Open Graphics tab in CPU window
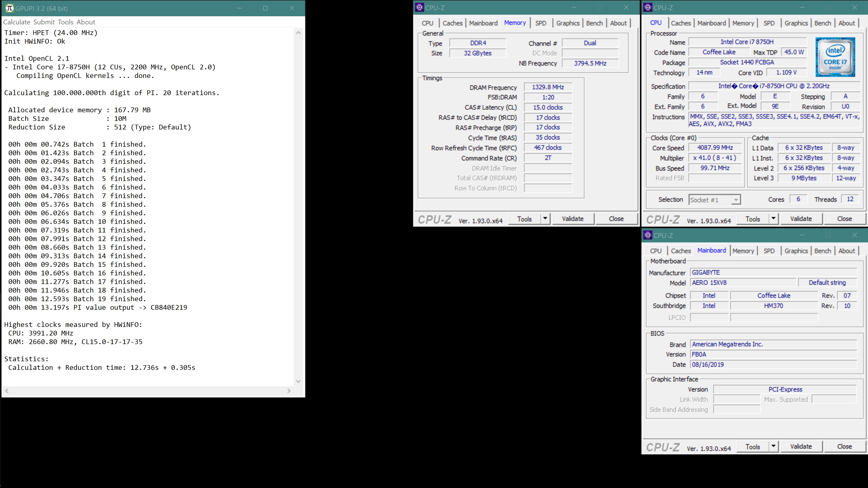The height and width of the screenshot is (488, 868). pyautogui.click(x=796, y=23)
